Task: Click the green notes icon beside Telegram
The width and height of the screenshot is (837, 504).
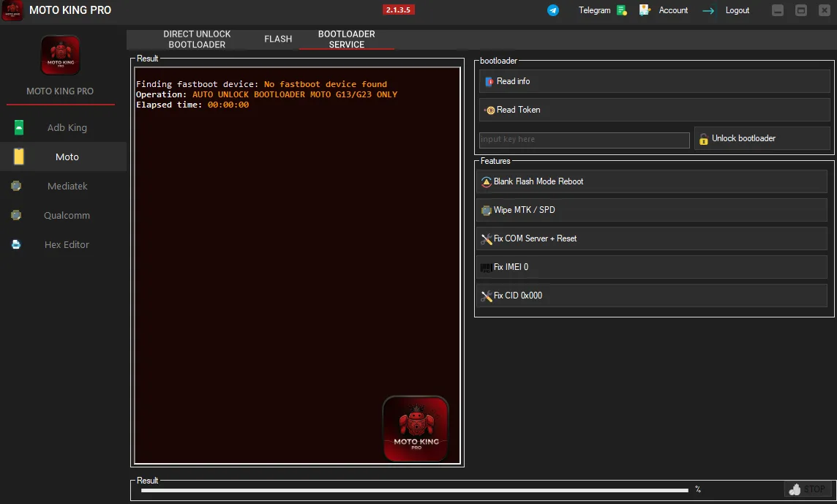Action: (622, 10)
